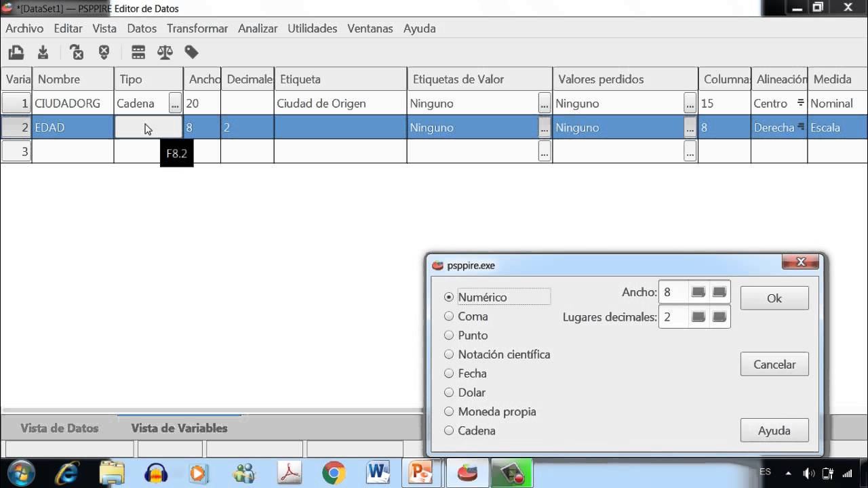
Task: Select row header button 3
Action: coord(16,152)
